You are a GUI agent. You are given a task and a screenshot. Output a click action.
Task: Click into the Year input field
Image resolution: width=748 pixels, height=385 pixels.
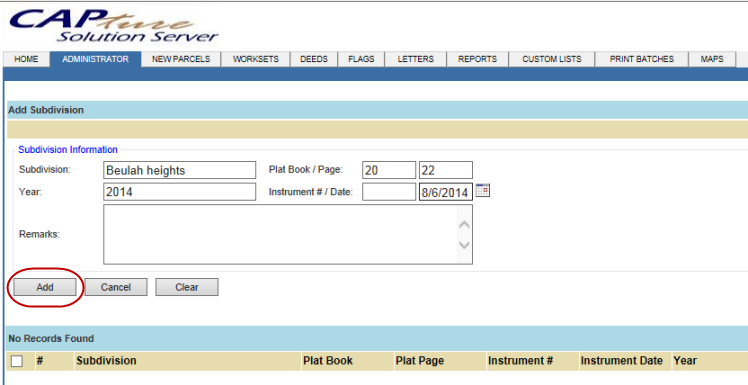coord(179,192)
